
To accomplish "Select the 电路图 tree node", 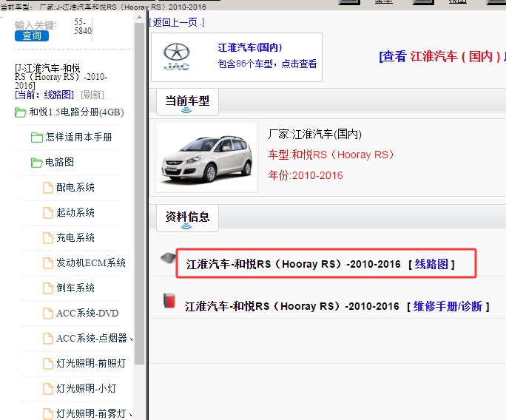I will click(59, 162).
